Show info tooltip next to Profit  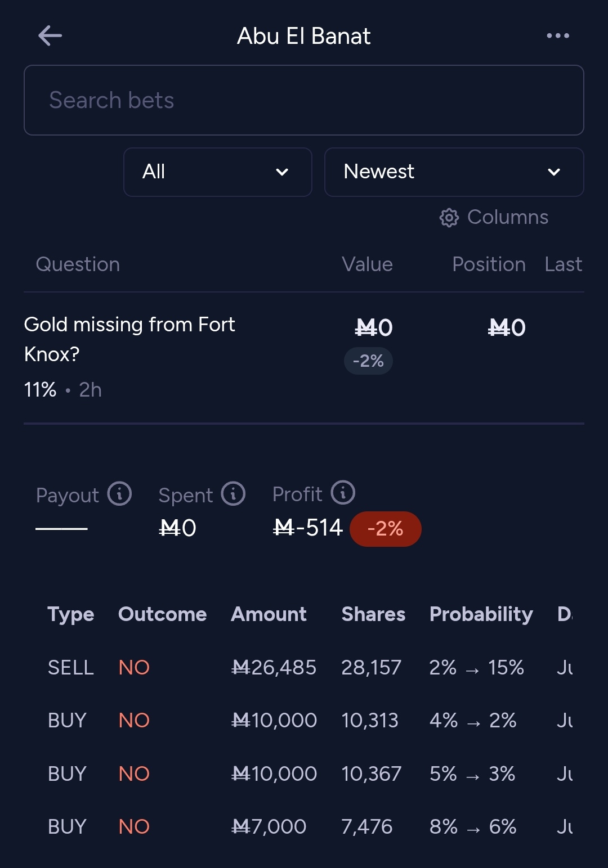coord(343,493)
